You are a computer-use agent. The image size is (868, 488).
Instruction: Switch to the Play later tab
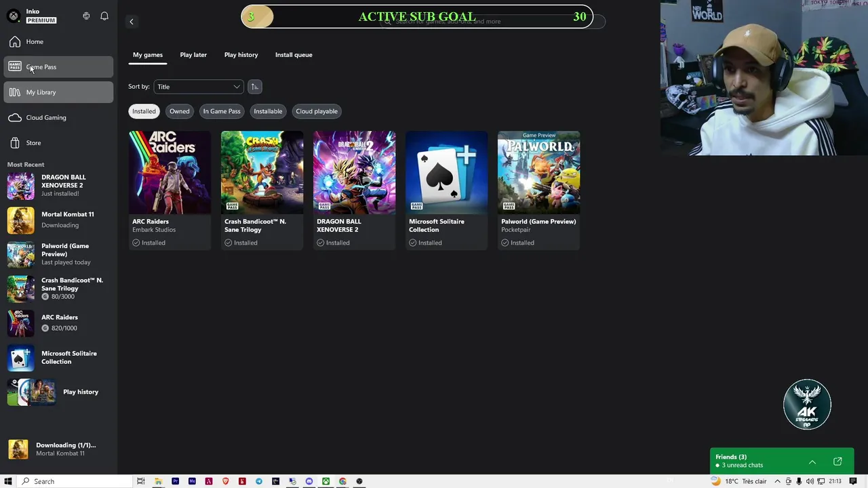pos(193,55)
